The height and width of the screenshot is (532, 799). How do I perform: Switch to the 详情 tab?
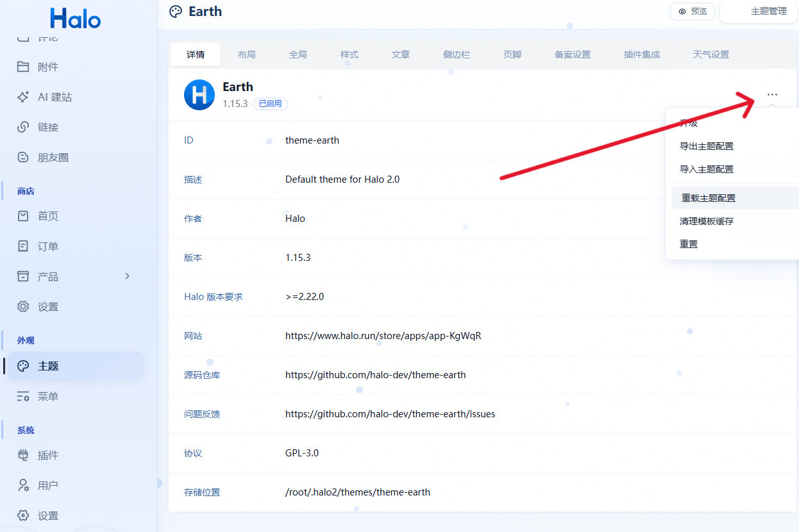coord(196,54)
